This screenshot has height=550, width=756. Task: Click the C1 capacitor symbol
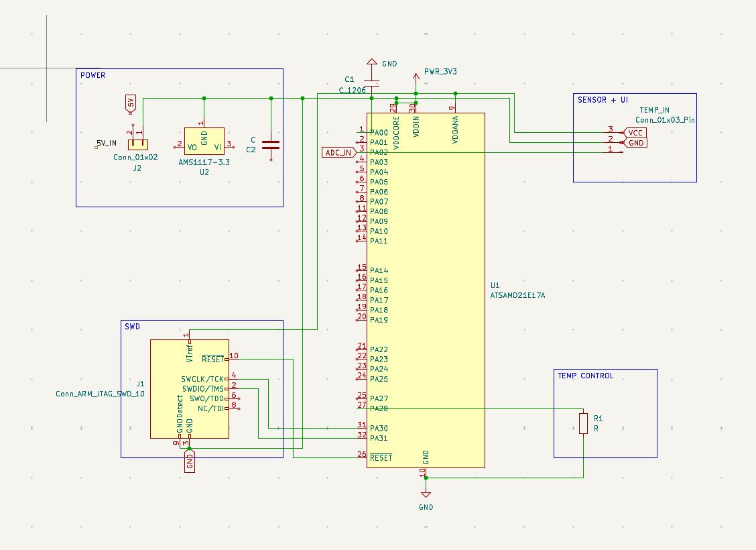coord(372,84)
